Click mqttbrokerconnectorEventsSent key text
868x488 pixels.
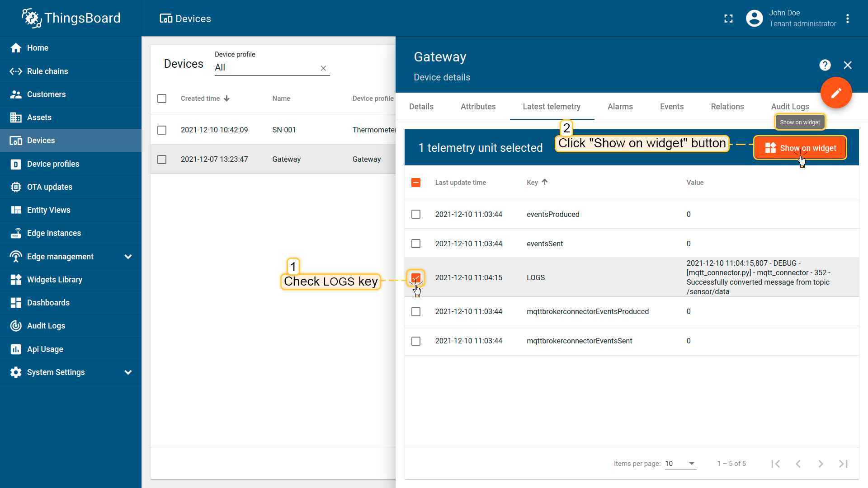click(x=579, y=341)
